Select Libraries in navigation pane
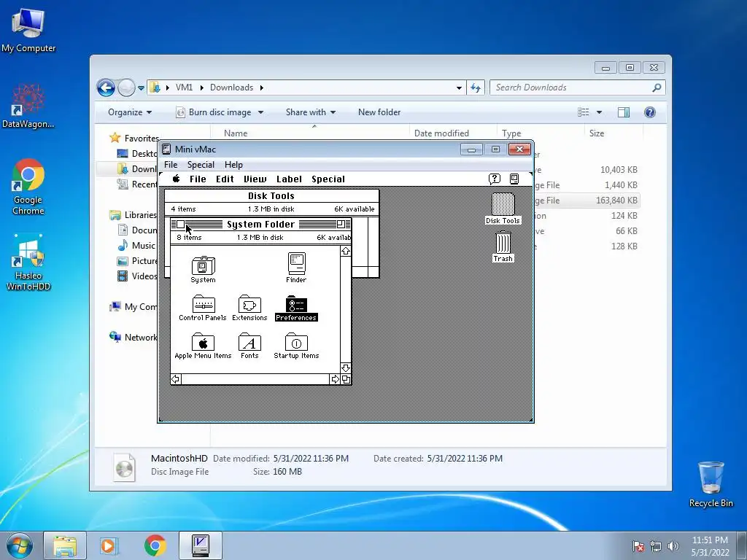The width and height of the screenshot is (747, 560). 140,215
